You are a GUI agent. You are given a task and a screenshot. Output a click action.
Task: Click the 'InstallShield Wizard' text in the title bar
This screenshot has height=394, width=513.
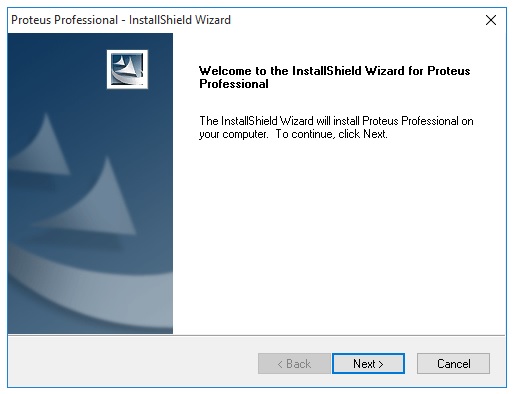point(180,20)
